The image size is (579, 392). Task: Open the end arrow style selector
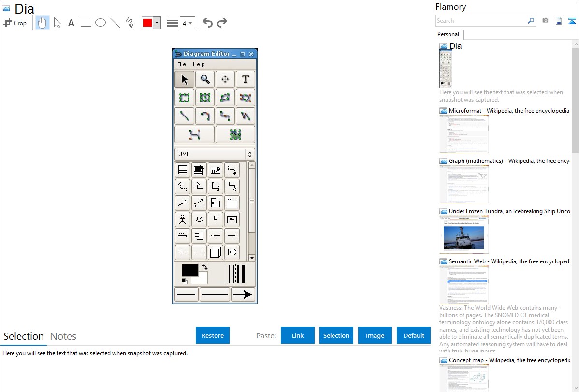pos(243,294)
